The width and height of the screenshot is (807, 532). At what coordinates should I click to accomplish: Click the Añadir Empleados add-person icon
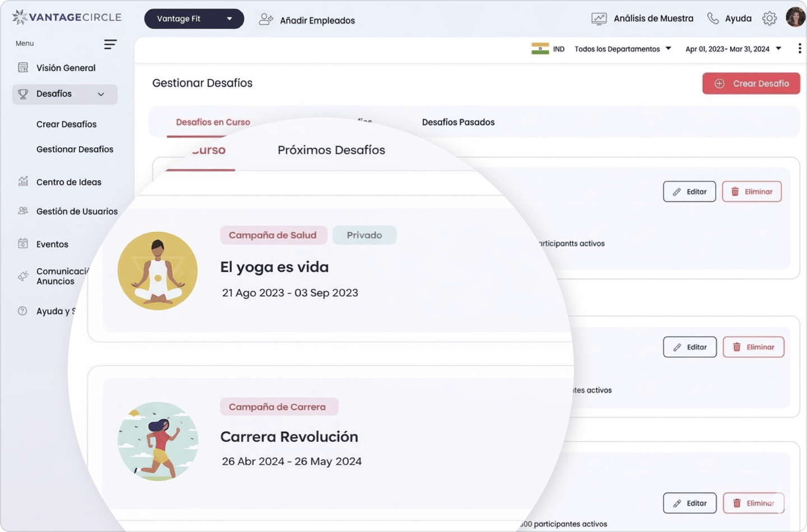pyautogui.click(x=266, y=20)
